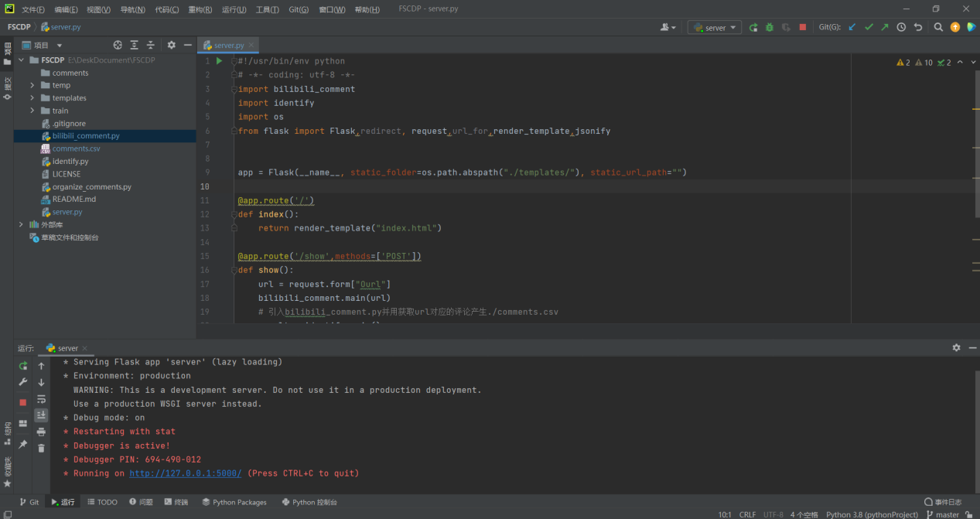
Task: Switch to the Git tool window tab
Action: tap(29, 502)
